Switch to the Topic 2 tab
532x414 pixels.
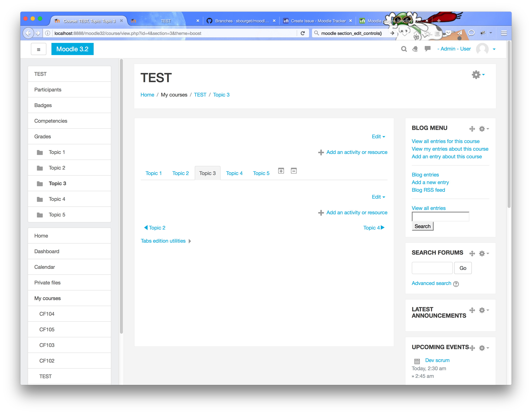click(181, 173)
